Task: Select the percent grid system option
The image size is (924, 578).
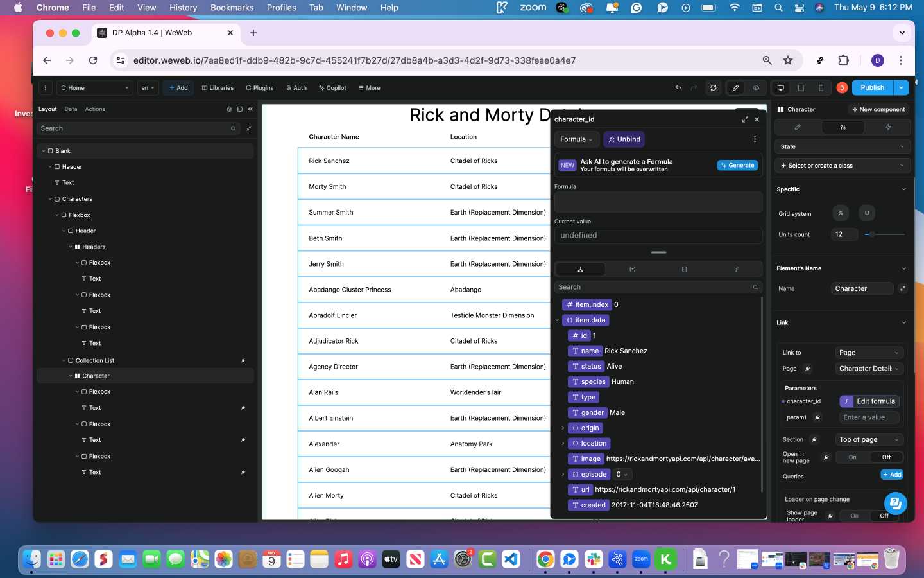Action: [841, 213]
